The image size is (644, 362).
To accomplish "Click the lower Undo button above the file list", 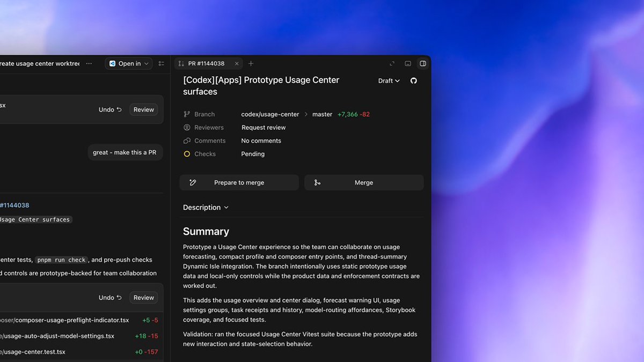I will (x=110, y=298).
